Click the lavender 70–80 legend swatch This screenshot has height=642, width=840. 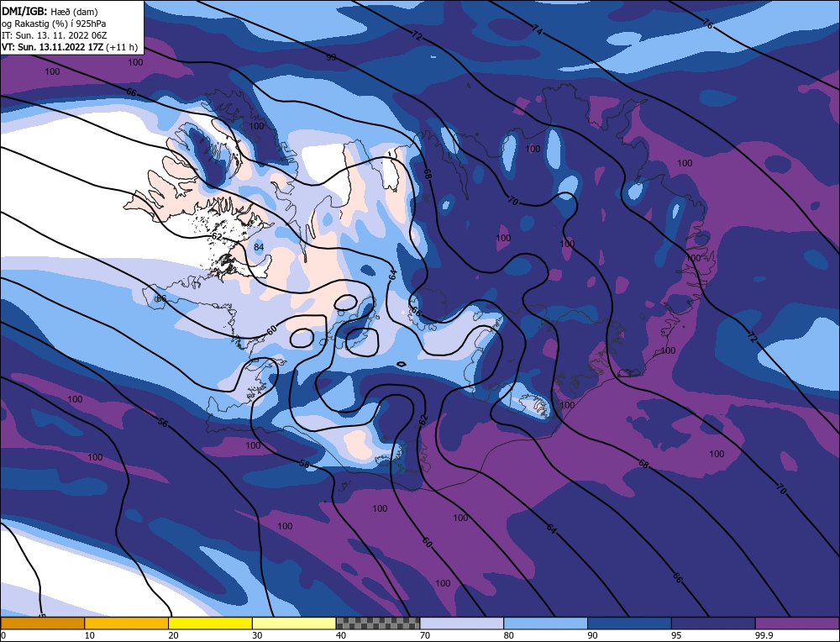(462, 624)
